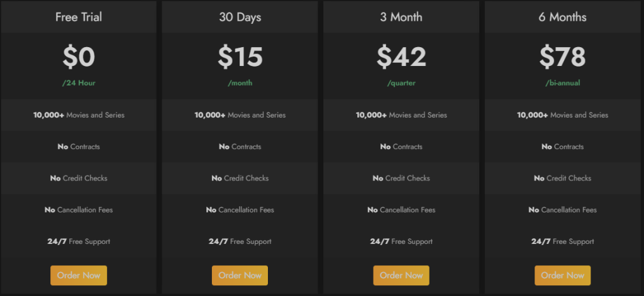
Task: Select the 30 Days plan heading
Action: [x=240, y=17]
